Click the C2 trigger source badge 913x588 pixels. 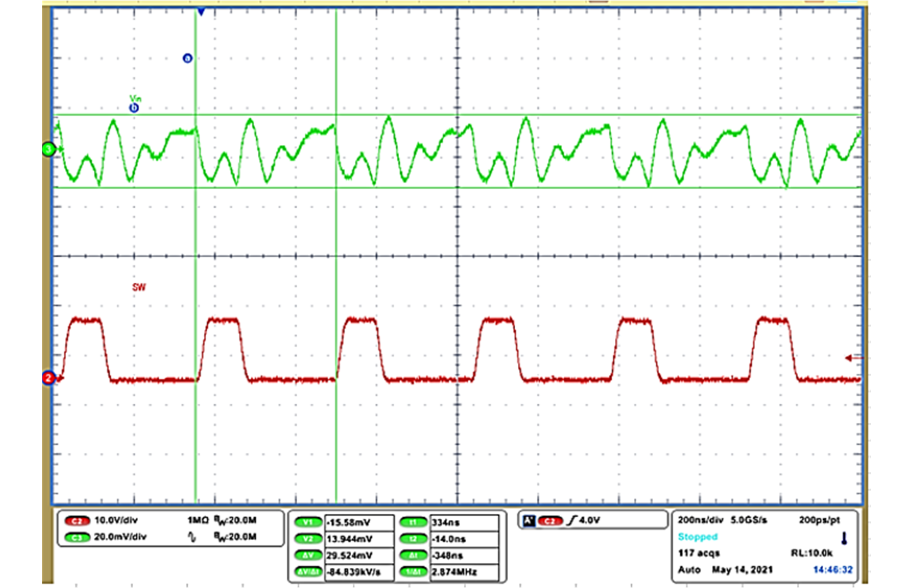click(x=550, y=521)
